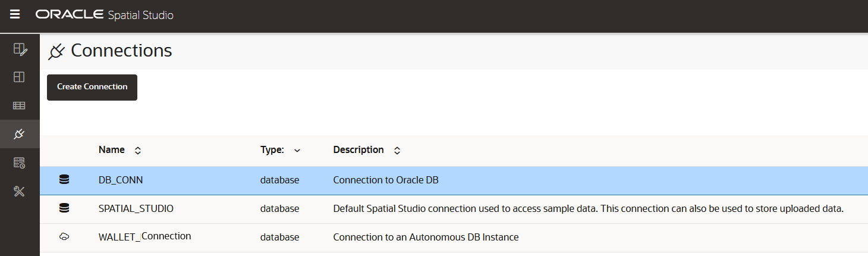This screenshot has height=256, width=868.
Task: Open the Console tools icon
Action: click(x=20, y=191)
